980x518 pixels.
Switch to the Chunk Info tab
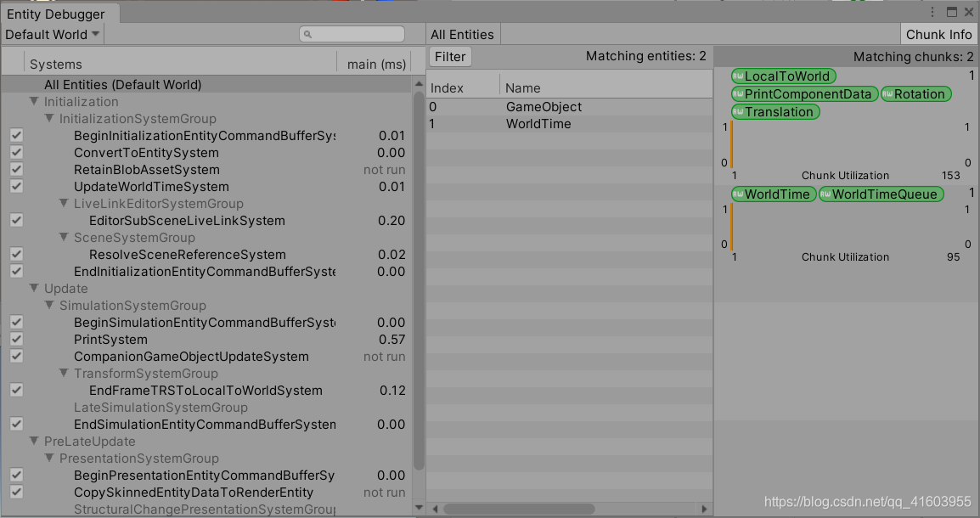tap(938, 34)
